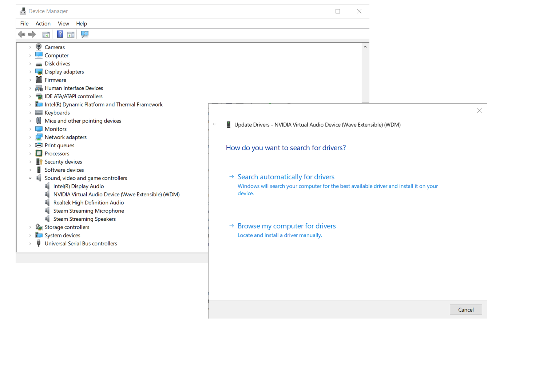Click the IDE ATA/ATAPI controllers icon
The height and width of the screenshot is (392, 535).
(39, 96)
